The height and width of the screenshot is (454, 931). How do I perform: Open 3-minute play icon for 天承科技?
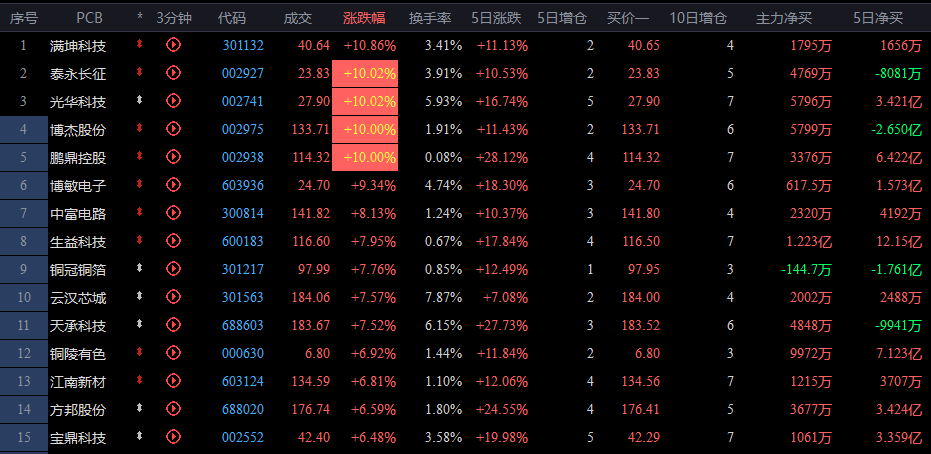[x=173, y=325]
